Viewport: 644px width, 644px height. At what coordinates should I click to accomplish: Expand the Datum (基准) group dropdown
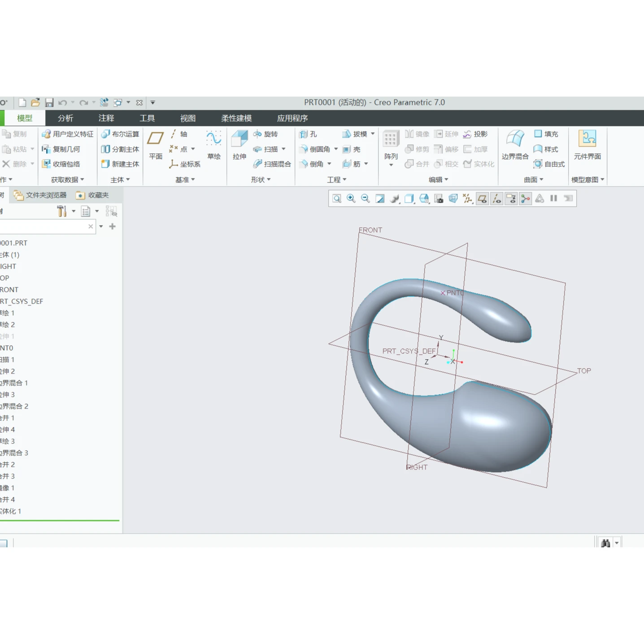point(185,180)
